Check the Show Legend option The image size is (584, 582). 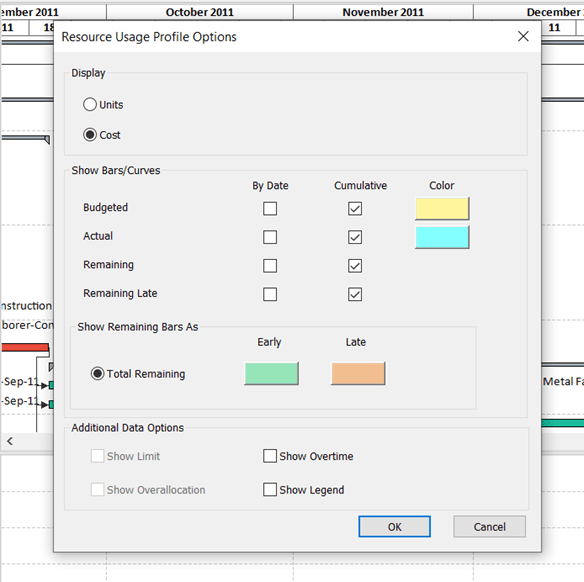click(270, 490)
